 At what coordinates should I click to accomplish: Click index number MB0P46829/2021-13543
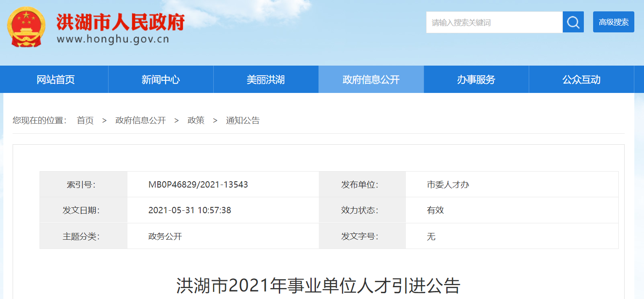click(x=198, y=185)
